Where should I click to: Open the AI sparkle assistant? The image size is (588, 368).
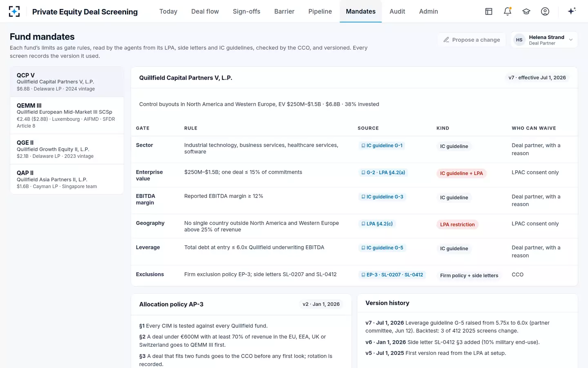coord(572,11)
